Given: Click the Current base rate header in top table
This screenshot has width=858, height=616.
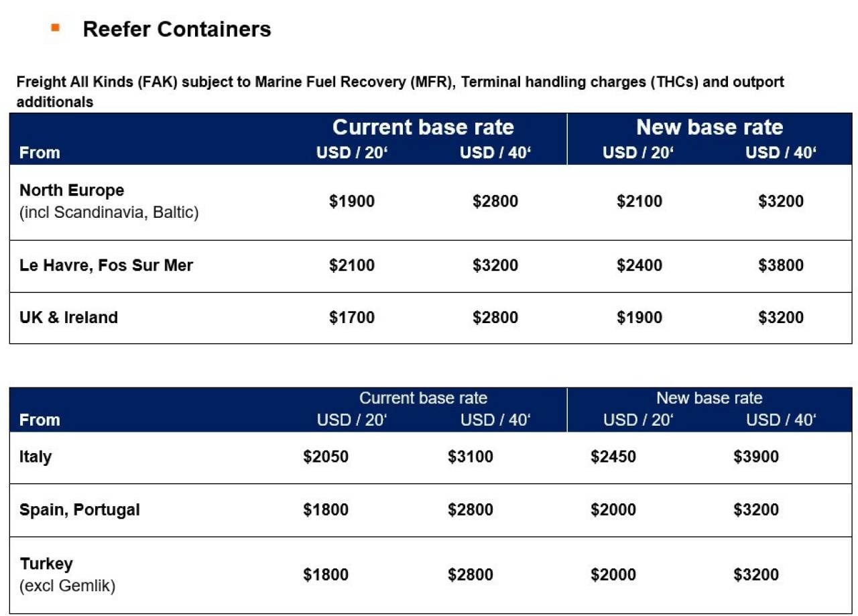Looking at the screenshot, I should [x=423, y=127].
